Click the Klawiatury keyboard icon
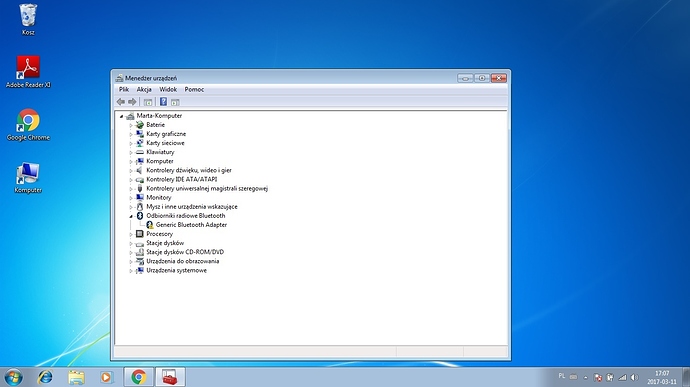Image resolution: width=690 pixels, height=387 pixels. point(140,152)
